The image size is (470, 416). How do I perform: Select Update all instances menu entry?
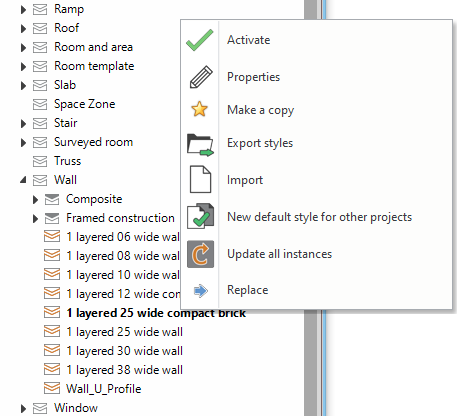coord(279,254)
